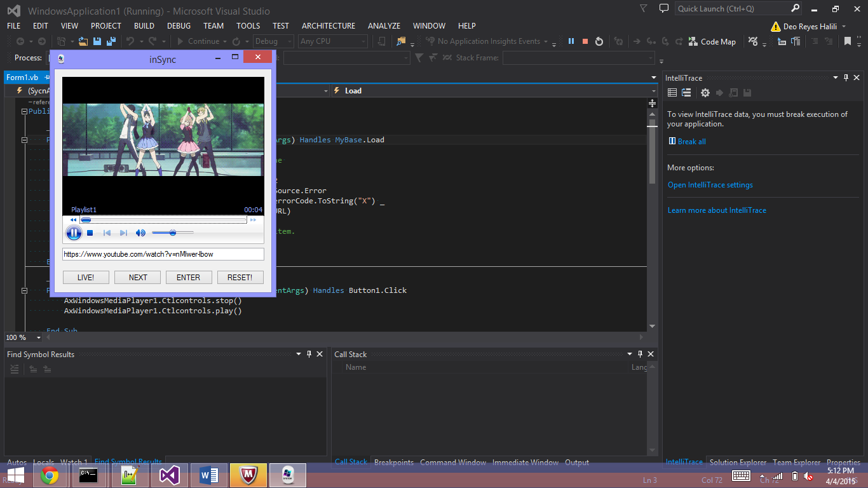Switch to the Immediate Window tab
This screenshot has height=488, width=868.
coord(526,463)
